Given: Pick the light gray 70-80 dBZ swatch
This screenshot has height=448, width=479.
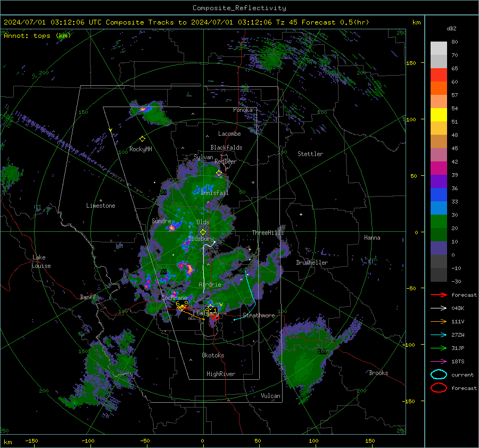Looking at the screenshot, I should 439,48.
